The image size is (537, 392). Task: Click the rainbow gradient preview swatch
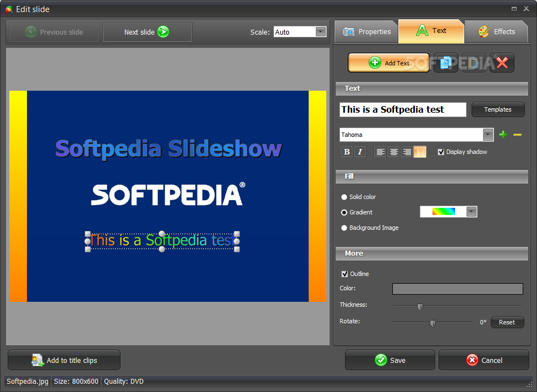[x=443, y=212]
